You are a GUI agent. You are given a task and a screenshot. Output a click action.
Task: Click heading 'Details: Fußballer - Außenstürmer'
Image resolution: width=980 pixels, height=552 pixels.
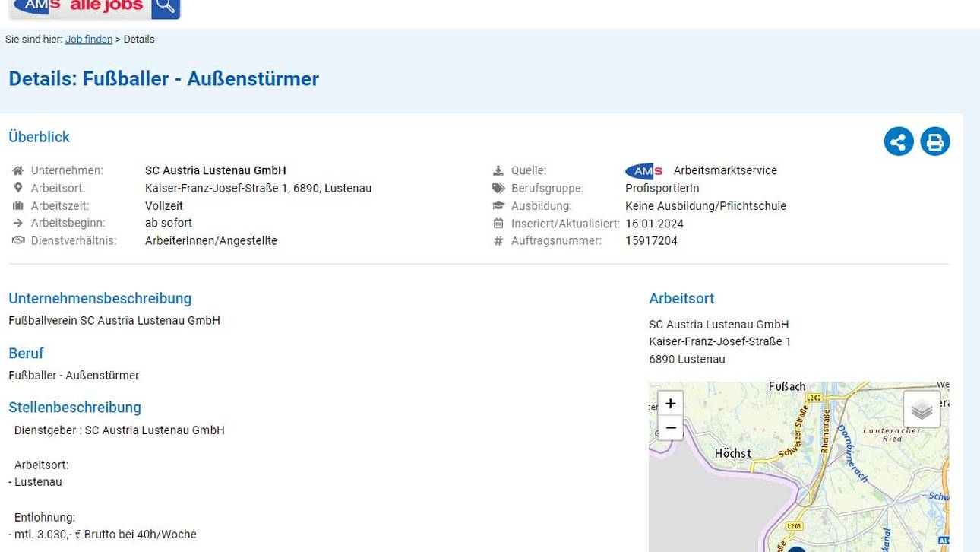tap(163, 79)
